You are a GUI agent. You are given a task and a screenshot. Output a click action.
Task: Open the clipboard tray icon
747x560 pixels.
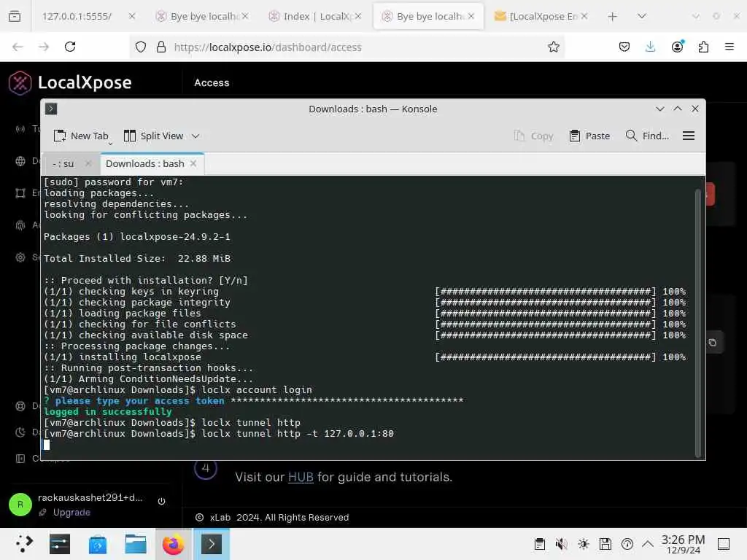[x=539, y=544]
